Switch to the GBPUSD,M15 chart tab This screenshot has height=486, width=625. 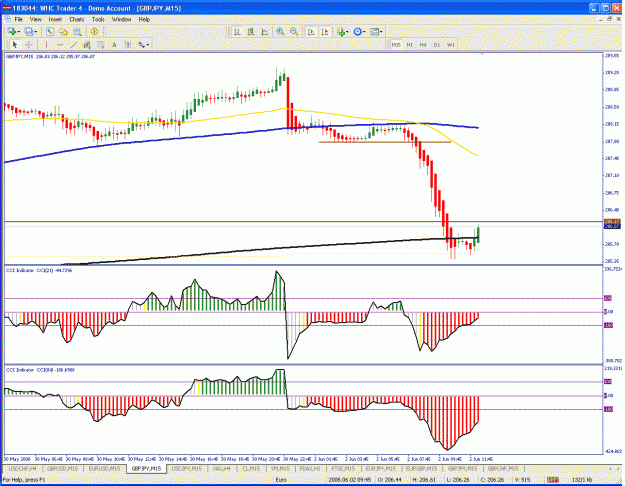coord(63,468)
